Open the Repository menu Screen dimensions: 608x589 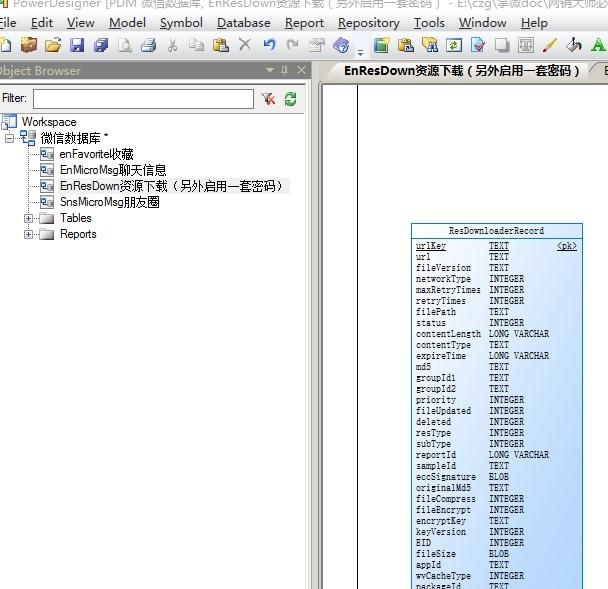[369, 23]
